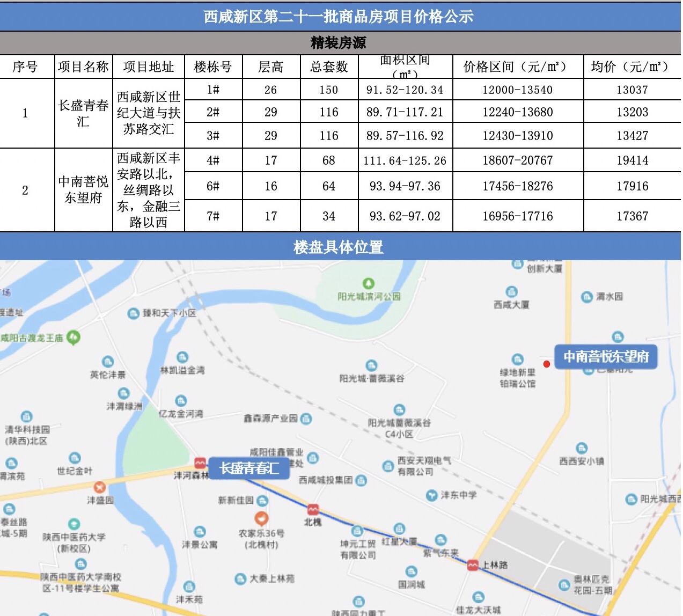Click price range cell 12000-13540
The height and width of the screenshot is (616, 683).
[x=518, y=90]
